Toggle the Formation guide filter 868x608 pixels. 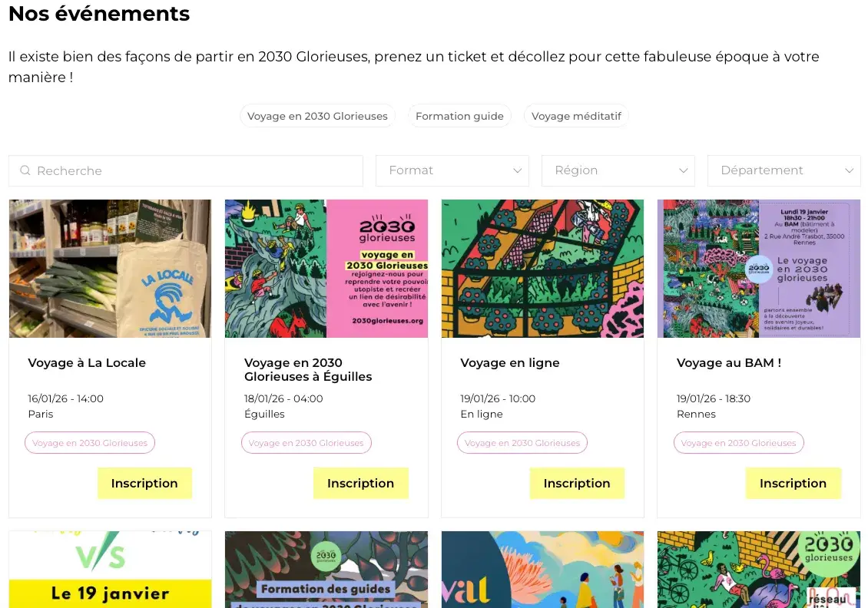point(459,116)
